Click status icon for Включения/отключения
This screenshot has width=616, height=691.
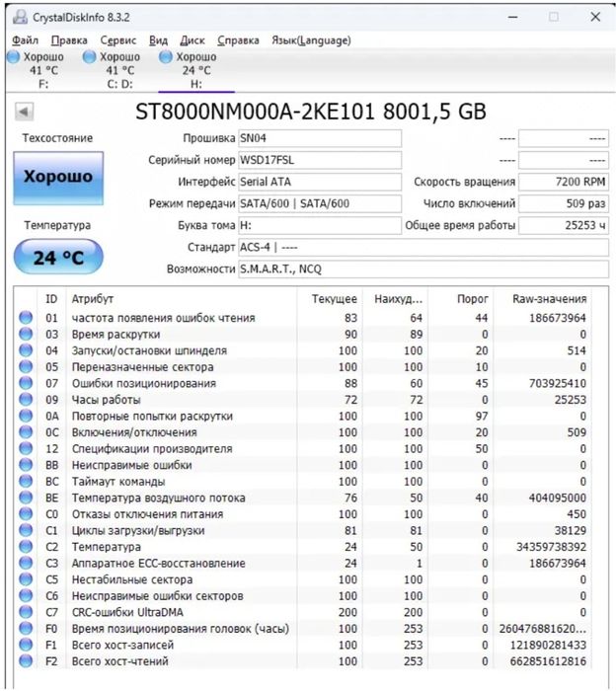(26, 432)
